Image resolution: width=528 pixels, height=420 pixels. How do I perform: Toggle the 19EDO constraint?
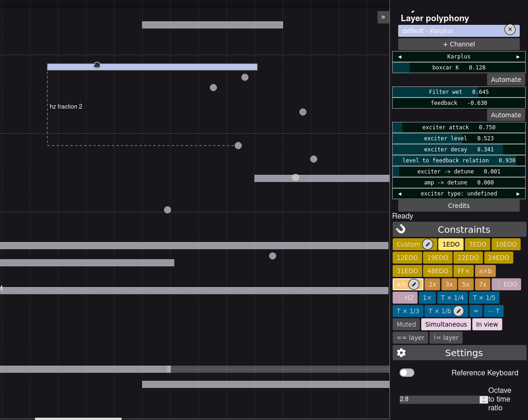tap(437, 258)
